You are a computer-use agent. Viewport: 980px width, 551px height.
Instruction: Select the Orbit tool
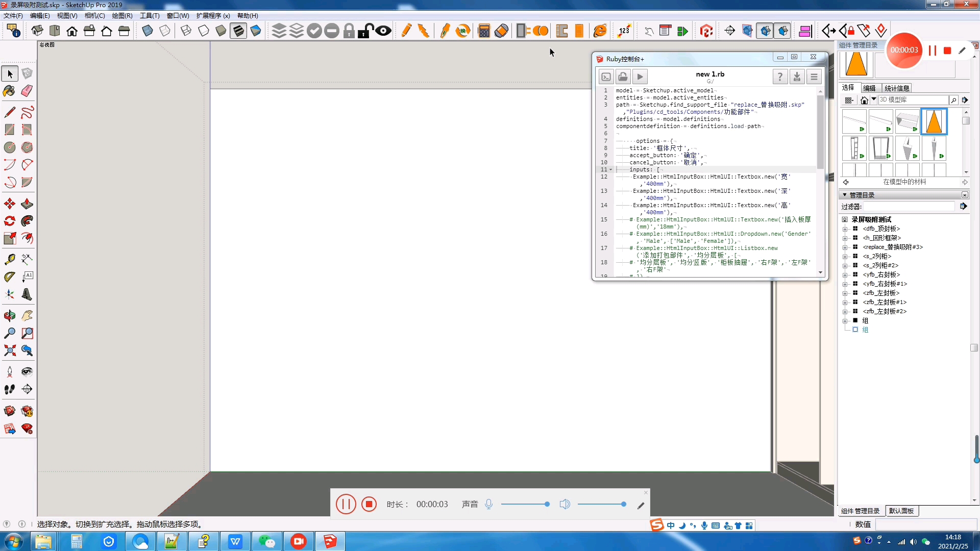click(x=9, y=316)
